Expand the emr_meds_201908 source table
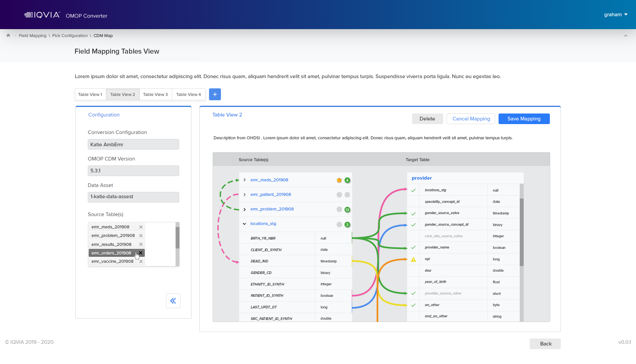Screen dimensions: 636x364 point(244,180)
